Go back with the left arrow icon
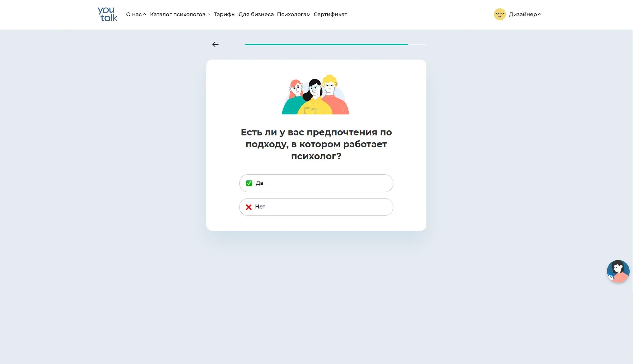Screen dimensions: 633x364 point(215,44)
